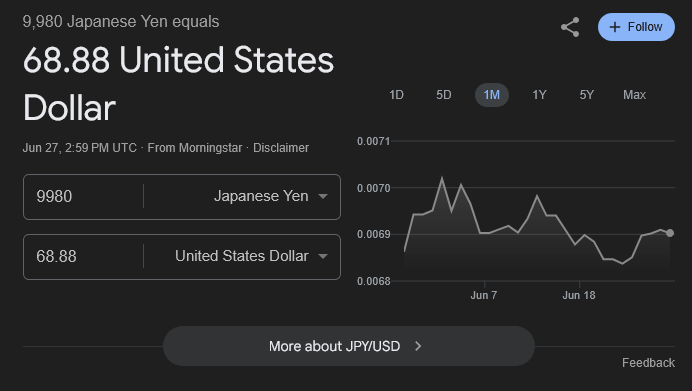Click the share icon

(x=570, y=27)
